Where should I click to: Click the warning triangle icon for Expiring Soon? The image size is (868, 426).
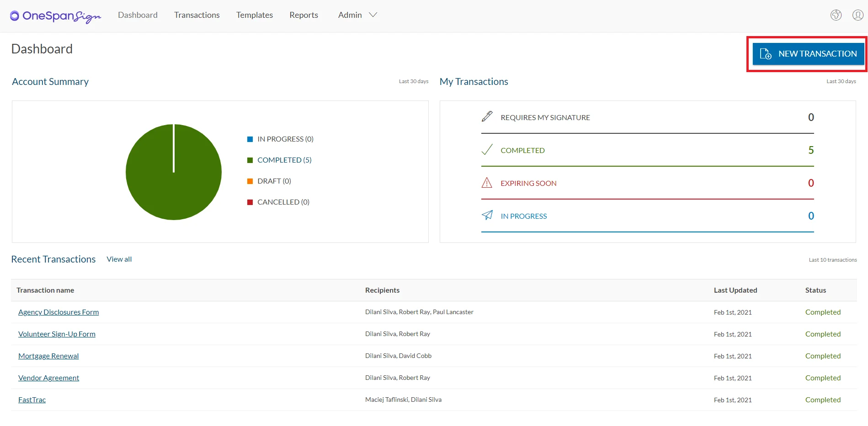tap(487, 183)
